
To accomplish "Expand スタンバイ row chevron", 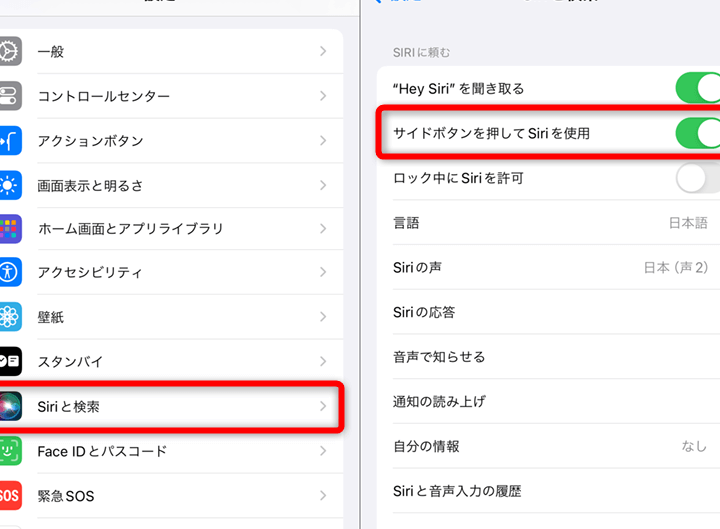I will pos(323,361).
